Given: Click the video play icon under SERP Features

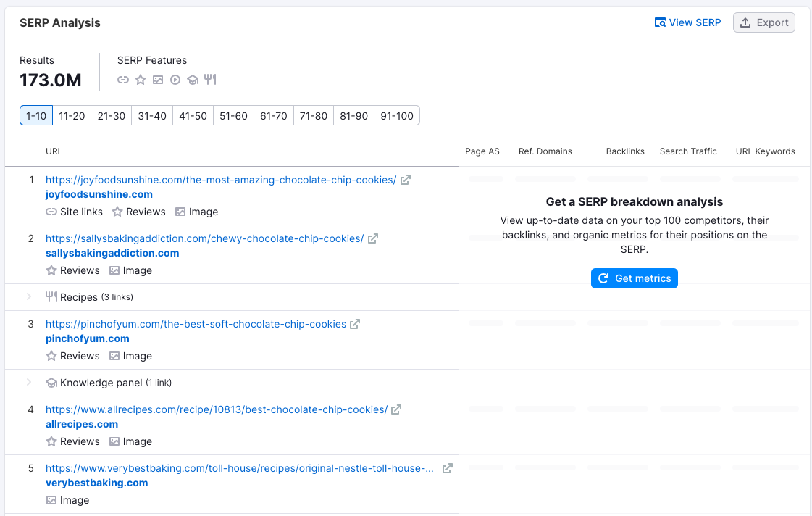Looking at the screenshot, I should pyautogui.click(x=175, y=80).
